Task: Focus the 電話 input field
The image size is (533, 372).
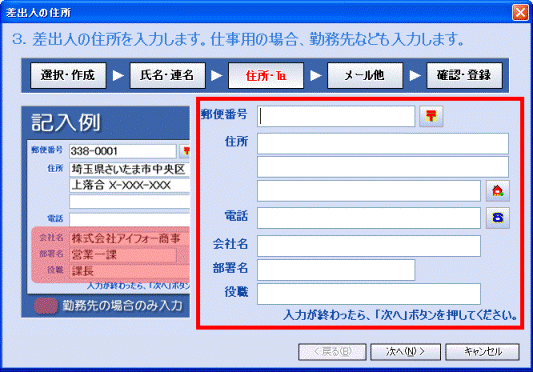Action: pyautogui.click(x=369, y=218)
